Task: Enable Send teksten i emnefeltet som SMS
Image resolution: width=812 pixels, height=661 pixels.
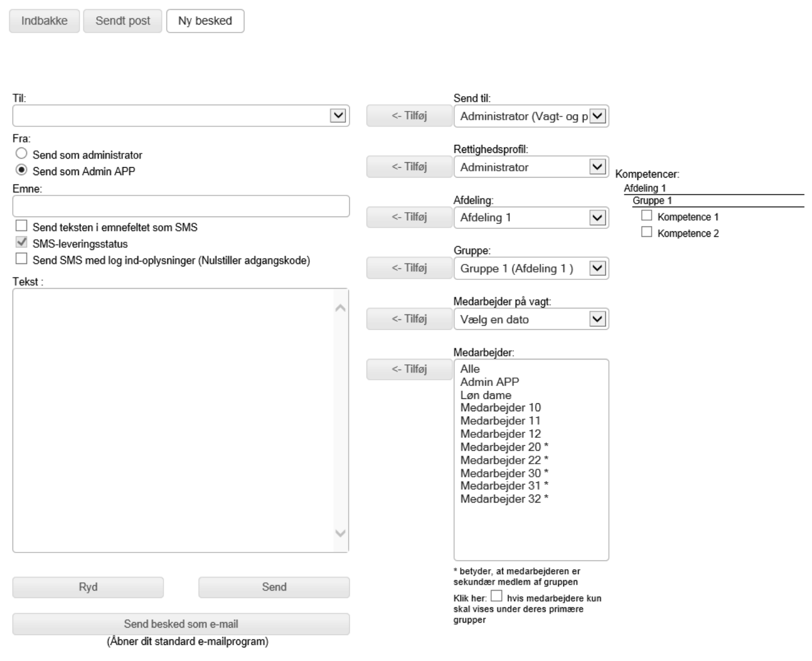Action: [x=22, y=226]
